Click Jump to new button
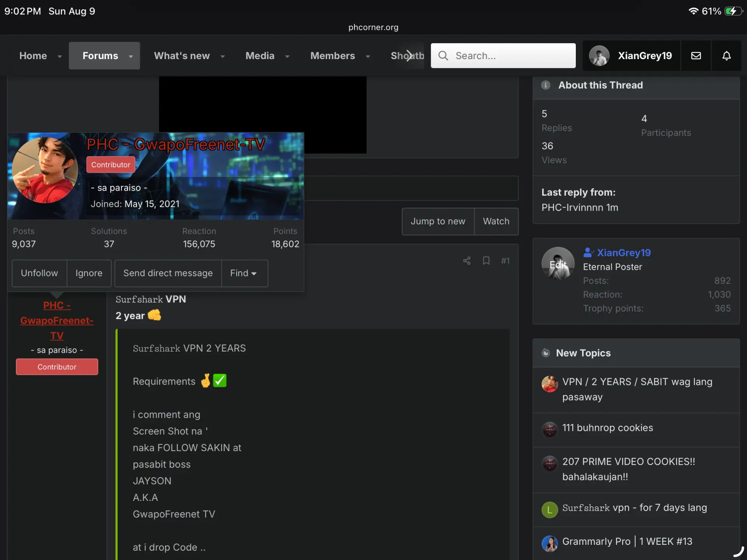The width and height of the screenshot is (747, 560). (438, 221)
